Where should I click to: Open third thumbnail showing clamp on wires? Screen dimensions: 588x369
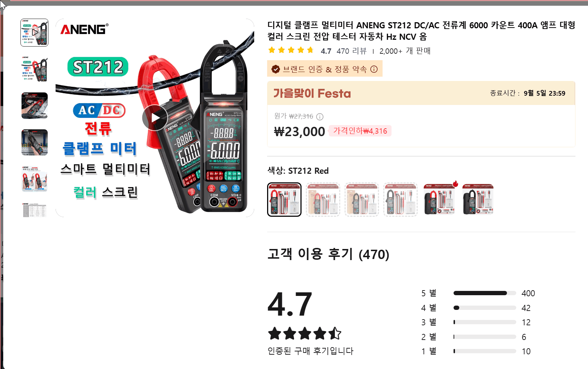click(34, 106)
